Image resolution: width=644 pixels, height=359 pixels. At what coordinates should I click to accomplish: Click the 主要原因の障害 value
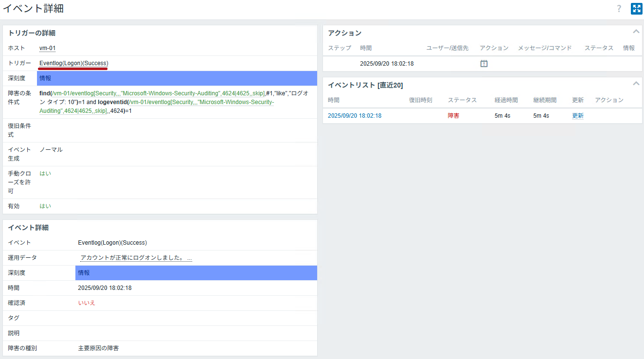98,348
